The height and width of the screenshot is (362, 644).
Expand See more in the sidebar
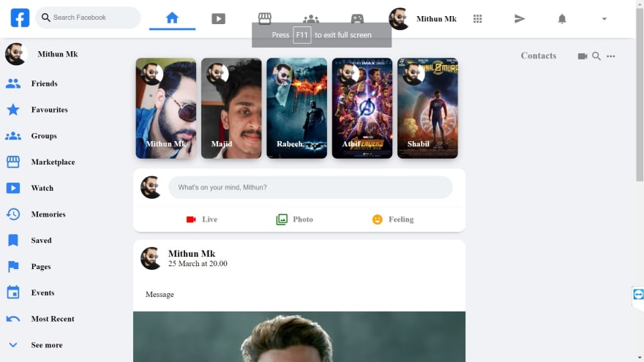coord(35,344)
